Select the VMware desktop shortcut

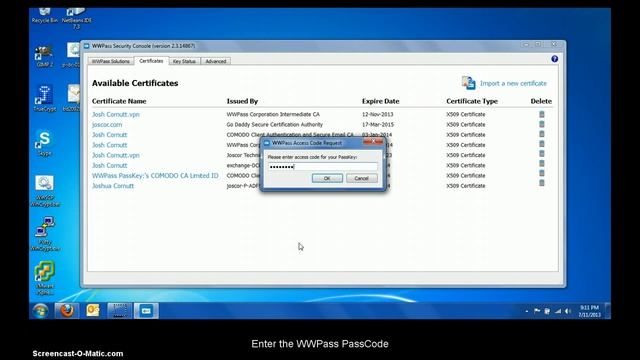[45, 278]
